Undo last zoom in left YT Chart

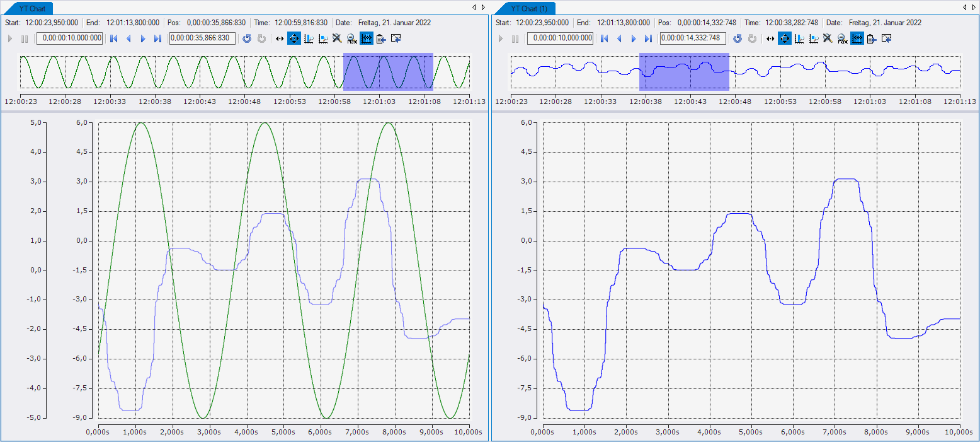[247, 38]
